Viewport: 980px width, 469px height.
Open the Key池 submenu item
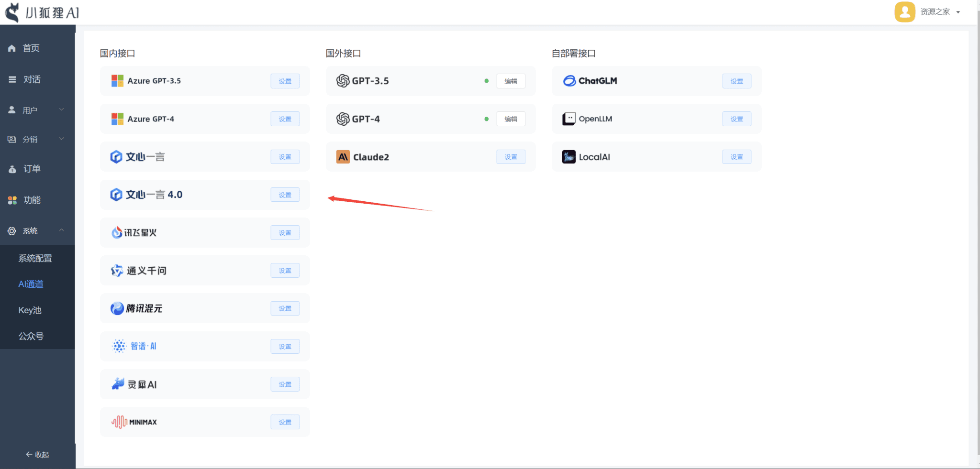point(30,310)
